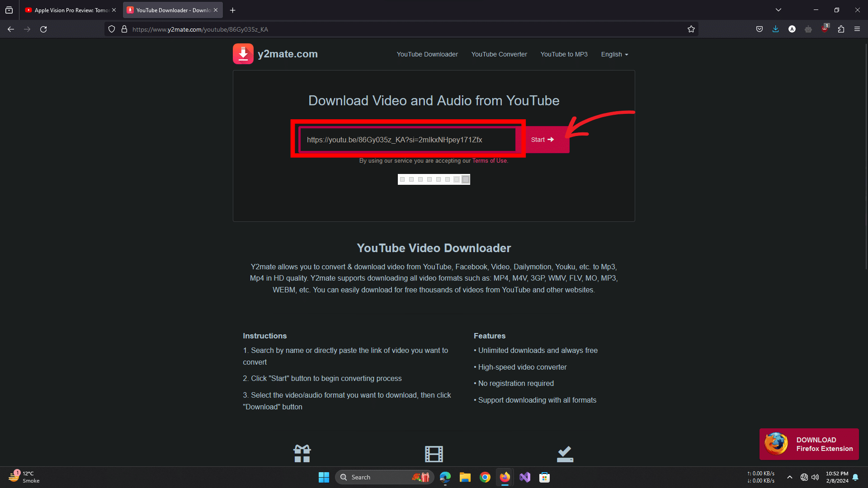
Task: Reload the current page
Action: (x=43, y=29)
